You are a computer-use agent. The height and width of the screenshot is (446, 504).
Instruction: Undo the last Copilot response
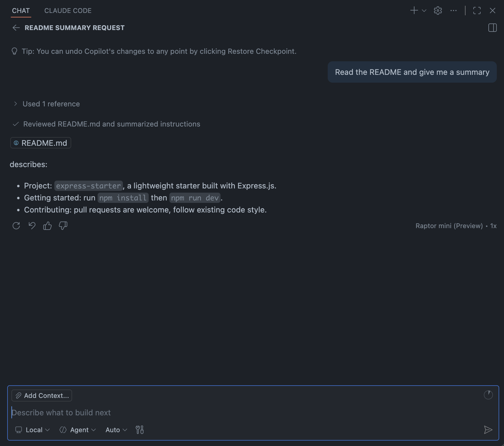(x=32, y=226)
